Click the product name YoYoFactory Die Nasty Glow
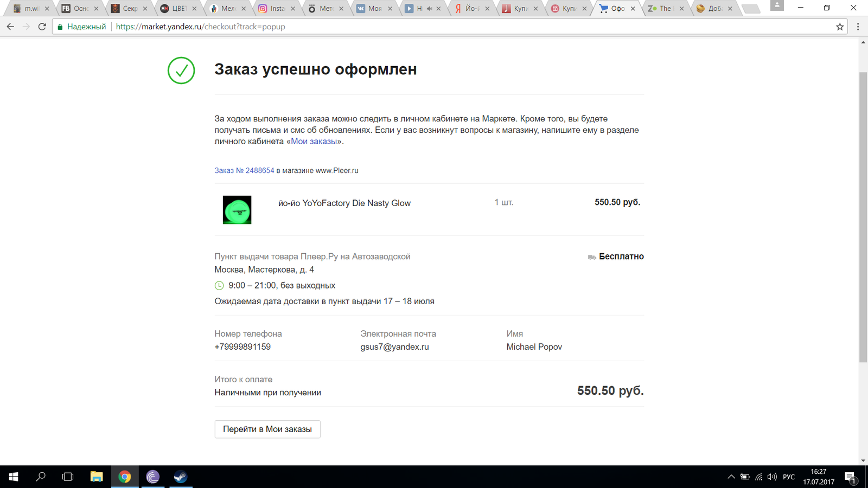 [x=344, y=203]
